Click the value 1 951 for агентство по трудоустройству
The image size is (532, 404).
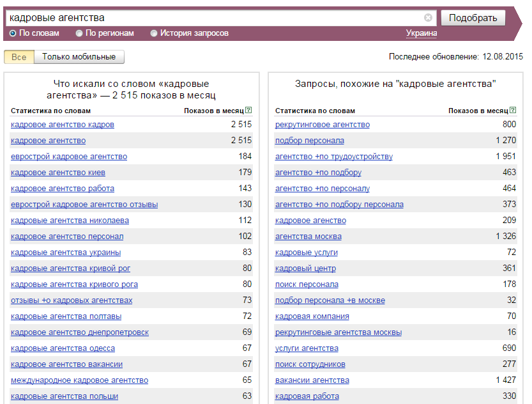coord(506,156)
